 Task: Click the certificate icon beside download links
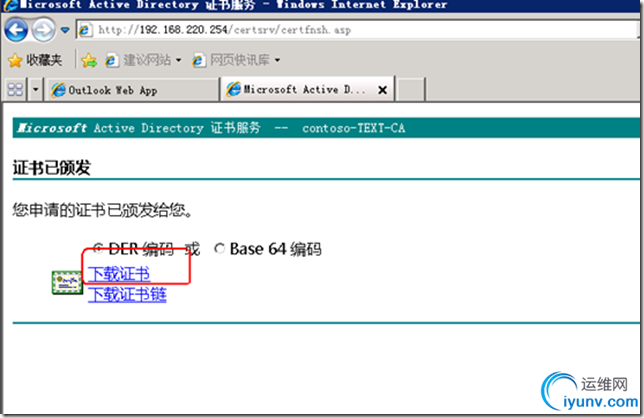(67, 282)
